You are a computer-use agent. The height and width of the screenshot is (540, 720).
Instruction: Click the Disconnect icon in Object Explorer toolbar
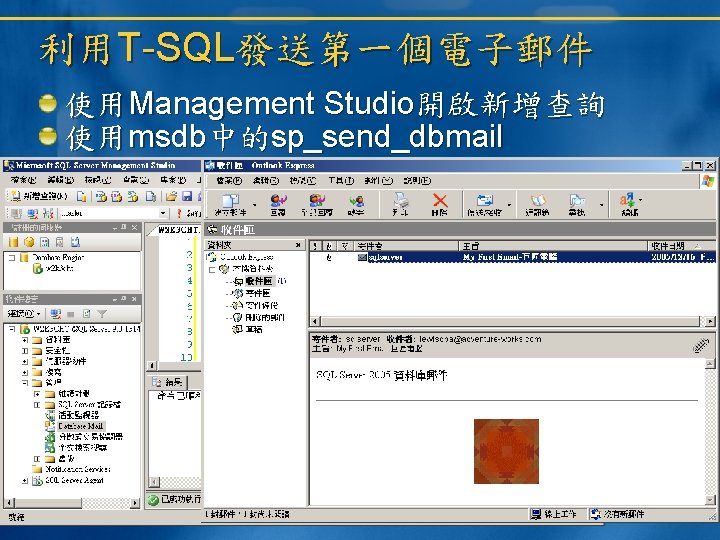[x=70, y=314]
